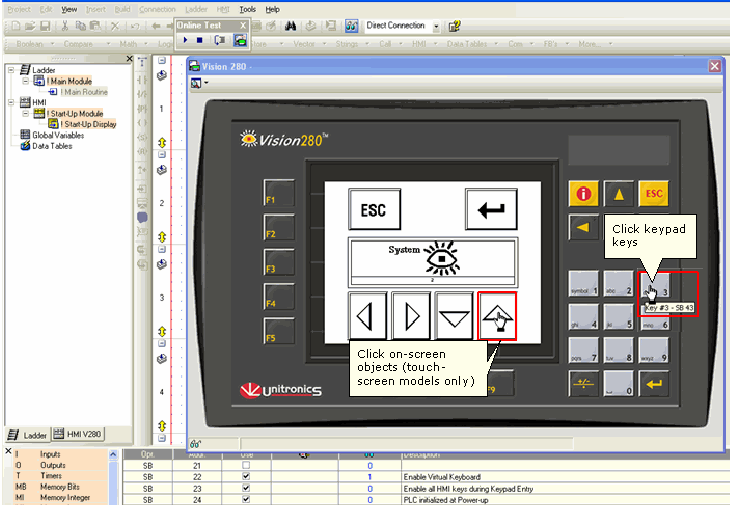Click the F1 function key

pos(279,193)
